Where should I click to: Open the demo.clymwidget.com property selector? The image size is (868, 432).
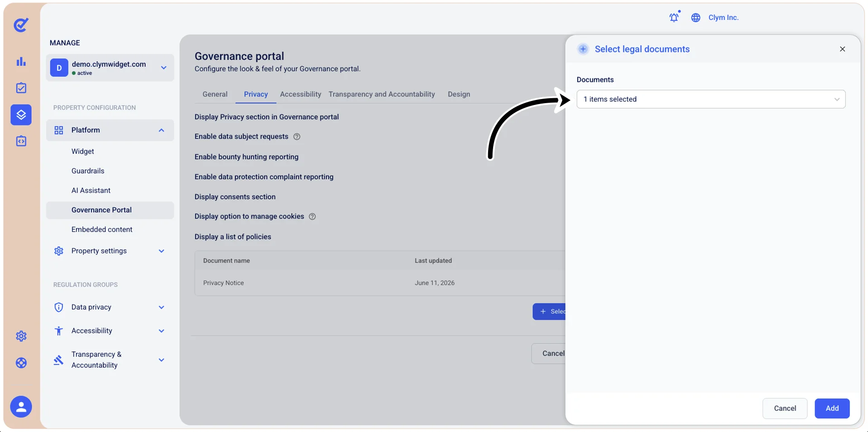(110, 68)
